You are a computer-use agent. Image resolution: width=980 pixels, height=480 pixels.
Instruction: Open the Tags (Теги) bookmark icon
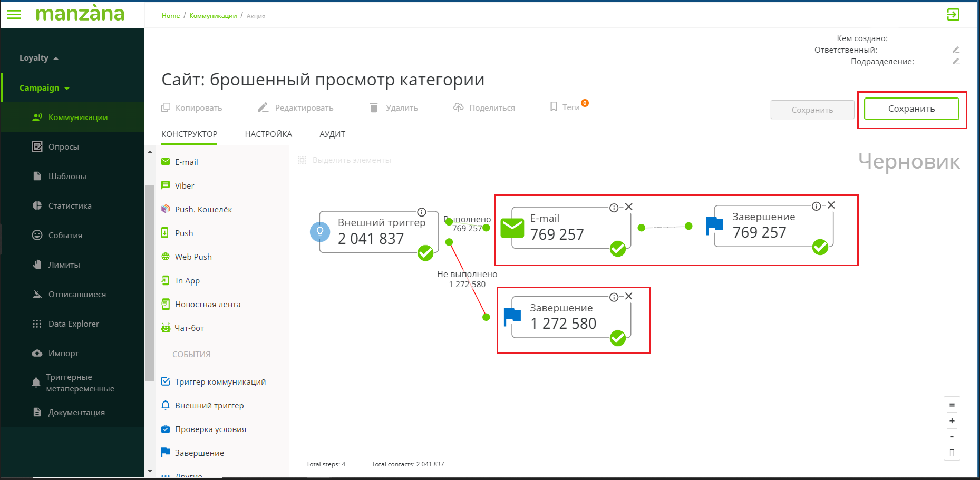[554, 107]
